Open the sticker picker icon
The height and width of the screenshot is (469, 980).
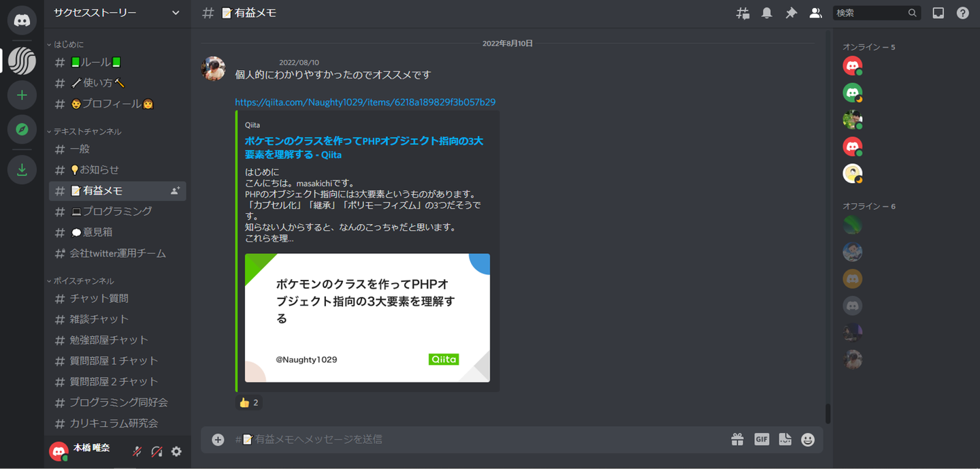click(x=785, y=440)
